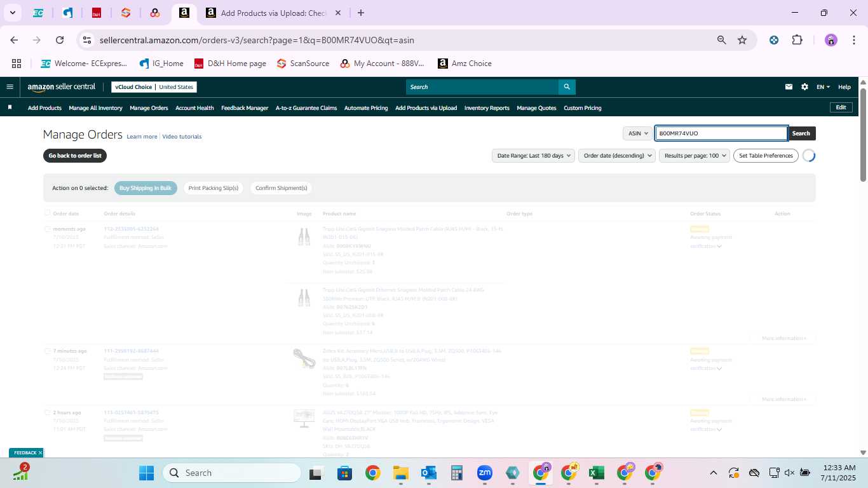Close the FEEDBACK tab with X
The width and height of the screenshot is (868, 488).
(40, 453)
